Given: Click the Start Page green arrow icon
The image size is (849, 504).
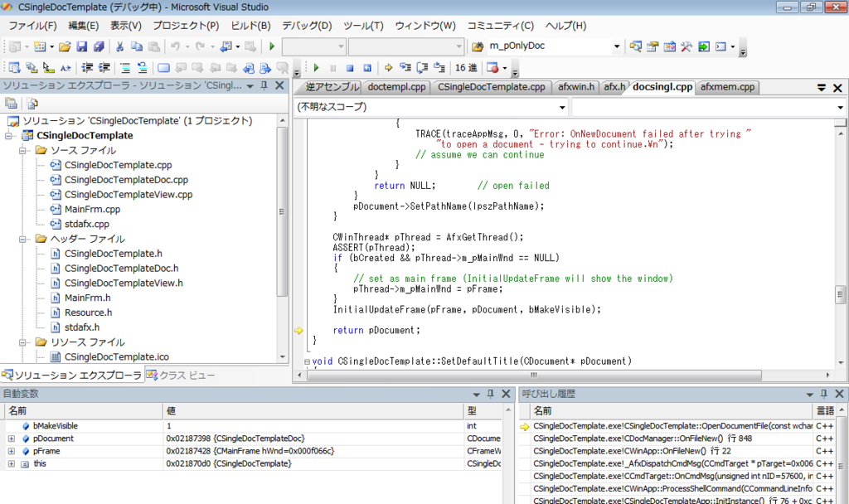Looking at the screenshot, I should [703, 46].
